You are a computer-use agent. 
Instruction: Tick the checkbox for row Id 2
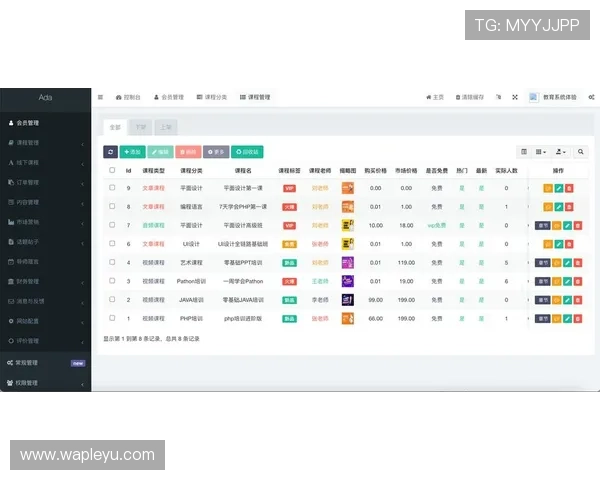pyautogui.click(x=112, y=299)
